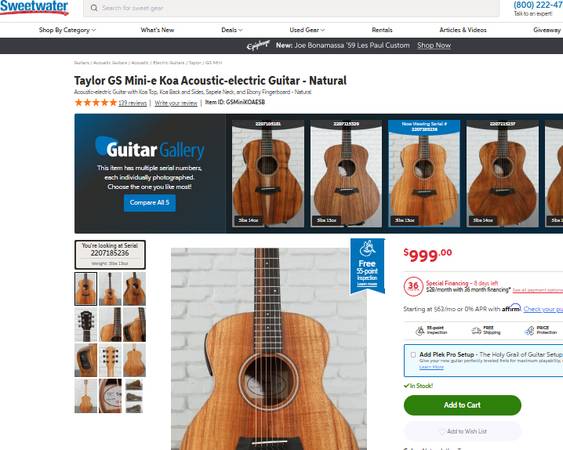The height and width of the screenshot is (450, 563).
Task: Click the Add to Cart button
Action: (x=462, y=405)
